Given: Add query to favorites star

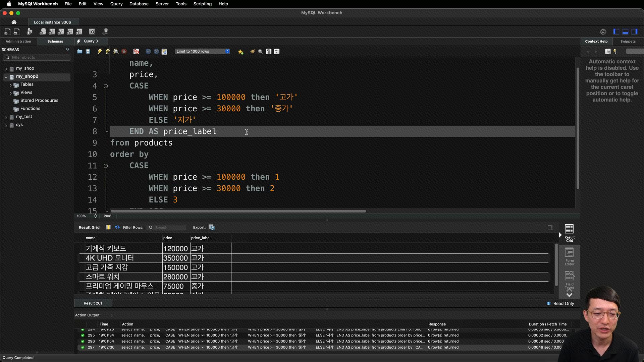Looking at the screenshot, I should (x=240, y=51).
